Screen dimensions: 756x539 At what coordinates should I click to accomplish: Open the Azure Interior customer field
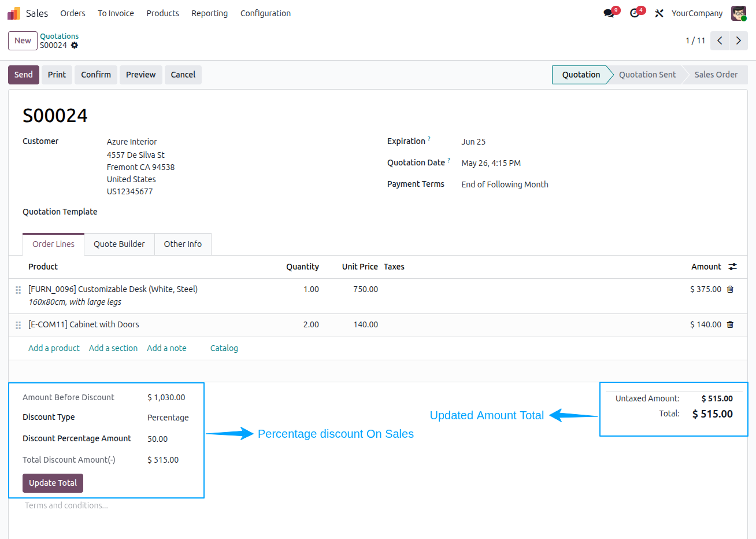(x=132, y=142)
